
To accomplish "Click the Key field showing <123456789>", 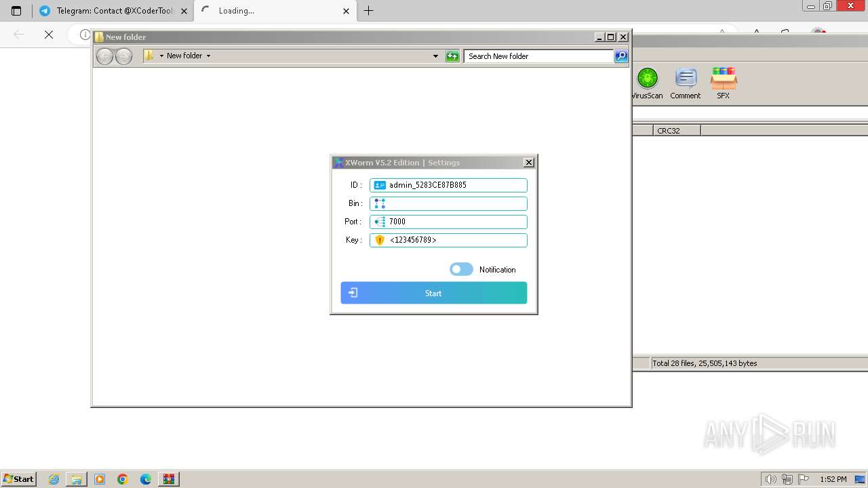I will (448, 240).
